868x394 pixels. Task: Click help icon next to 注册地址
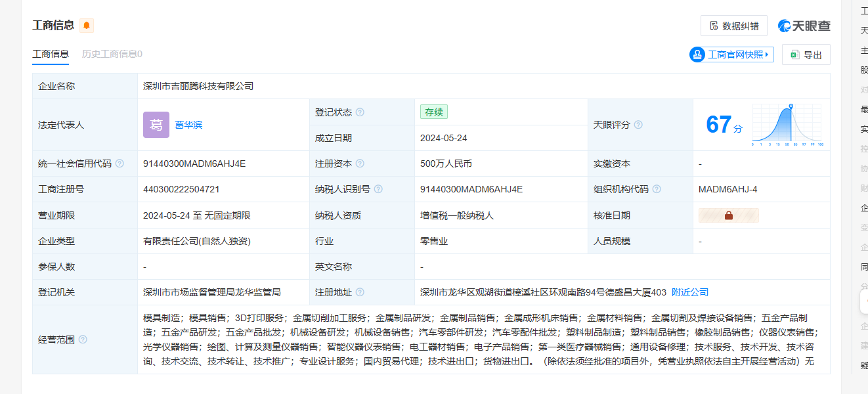tap(360, 292)
